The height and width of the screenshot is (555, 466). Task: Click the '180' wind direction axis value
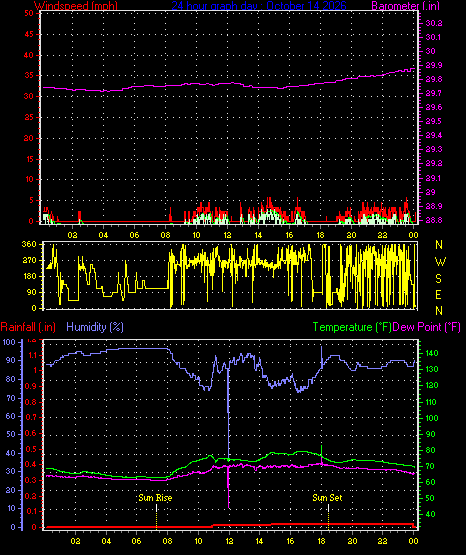pos(29,276)
